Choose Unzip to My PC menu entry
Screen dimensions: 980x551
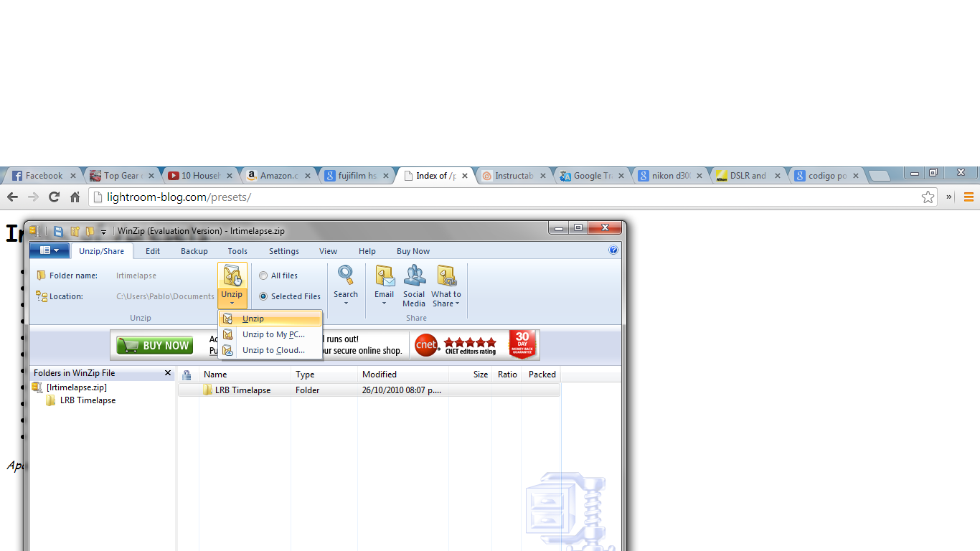(x=270, y=334)
